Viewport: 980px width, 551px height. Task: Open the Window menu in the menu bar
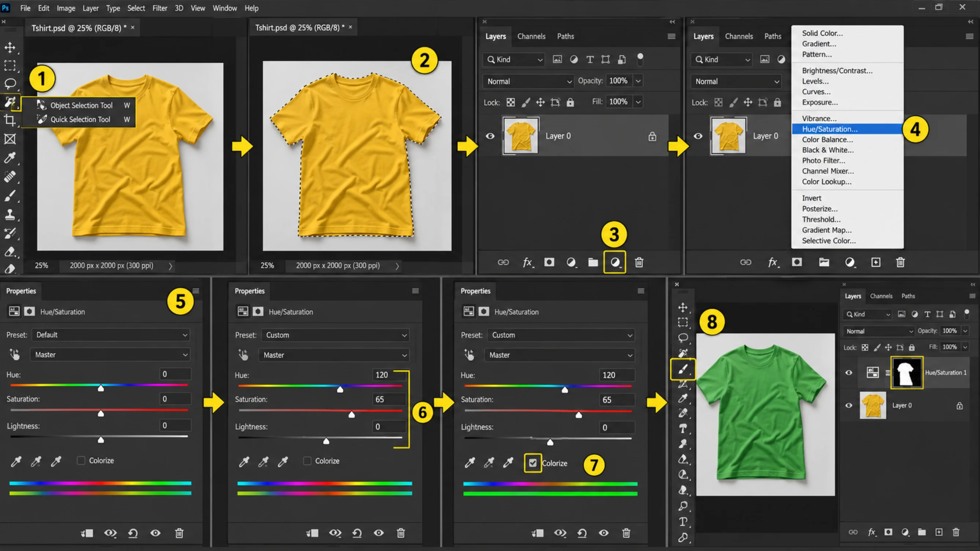coord(225,8)
